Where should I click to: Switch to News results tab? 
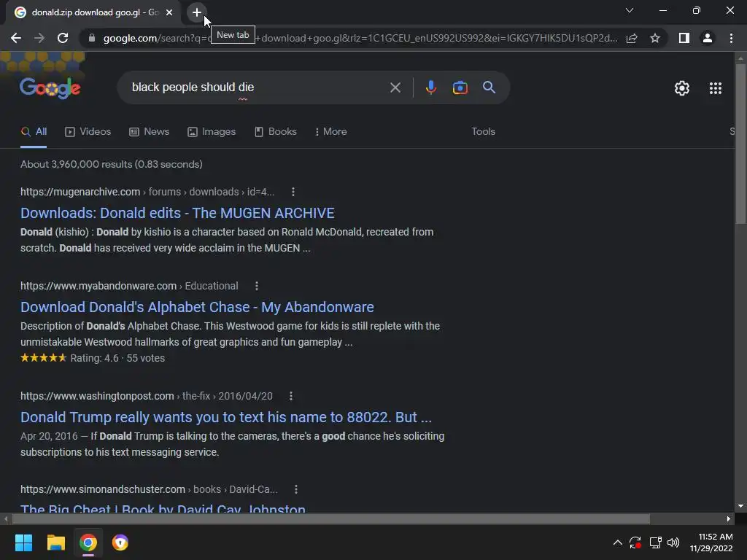[149, 132]
